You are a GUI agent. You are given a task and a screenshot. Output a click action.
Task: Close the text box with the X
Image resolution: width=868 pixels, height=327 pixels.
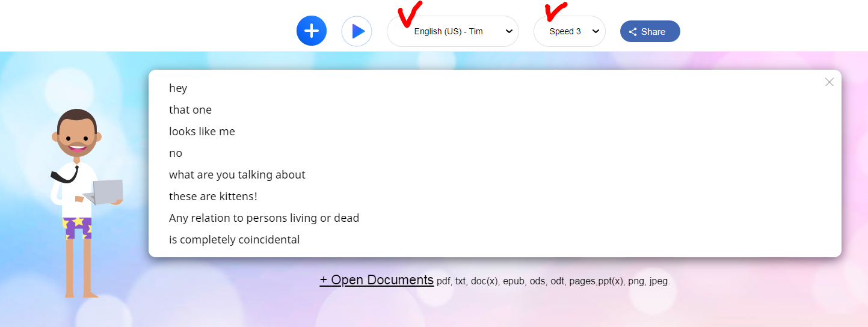[830, 82]
